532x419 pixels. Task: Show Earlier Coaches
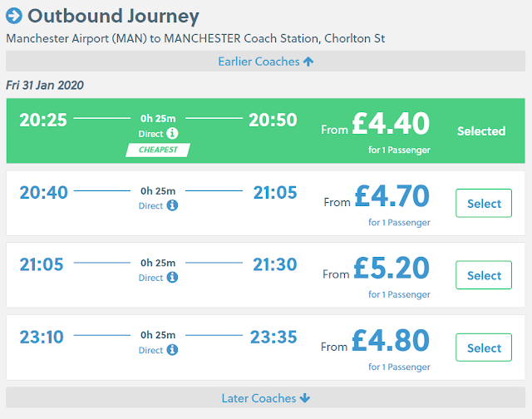(x=266, y=62)
